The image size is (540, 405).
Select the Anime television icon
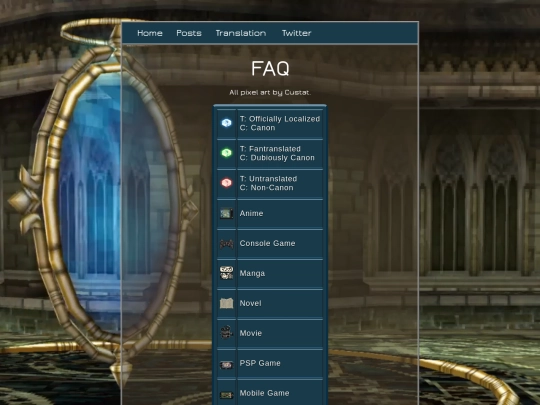[227, 213]
